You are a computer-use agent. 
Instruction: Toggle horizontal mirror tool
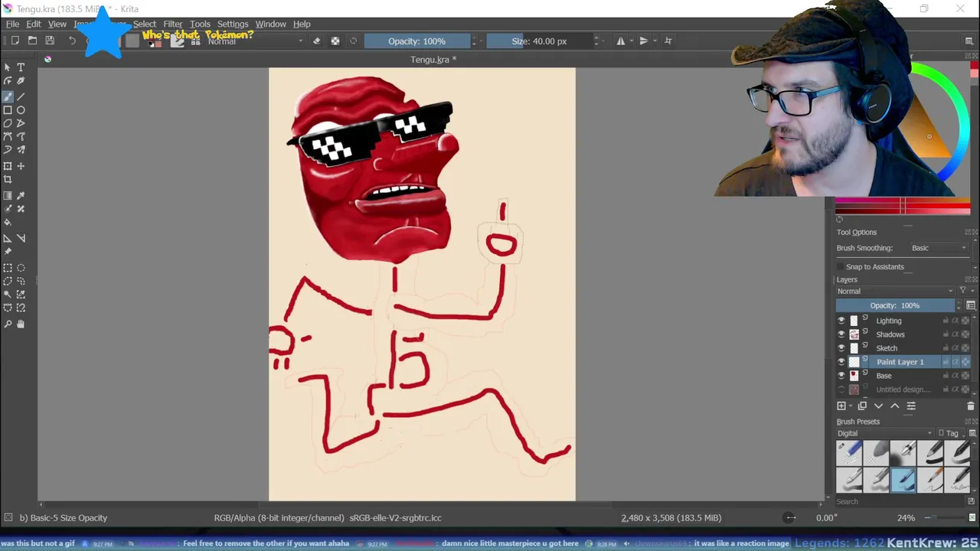tap(621, 41)
